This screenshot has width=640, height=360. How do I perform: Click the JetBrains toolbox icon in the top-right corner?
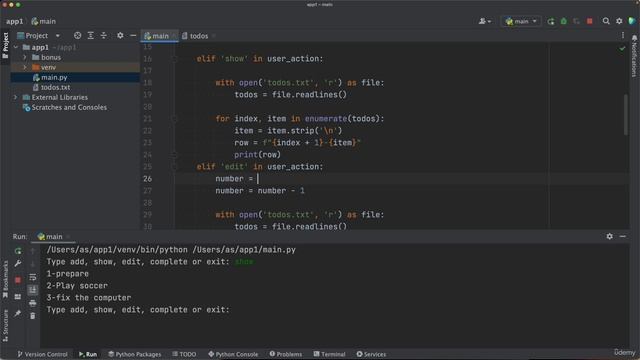coord(632,21)
